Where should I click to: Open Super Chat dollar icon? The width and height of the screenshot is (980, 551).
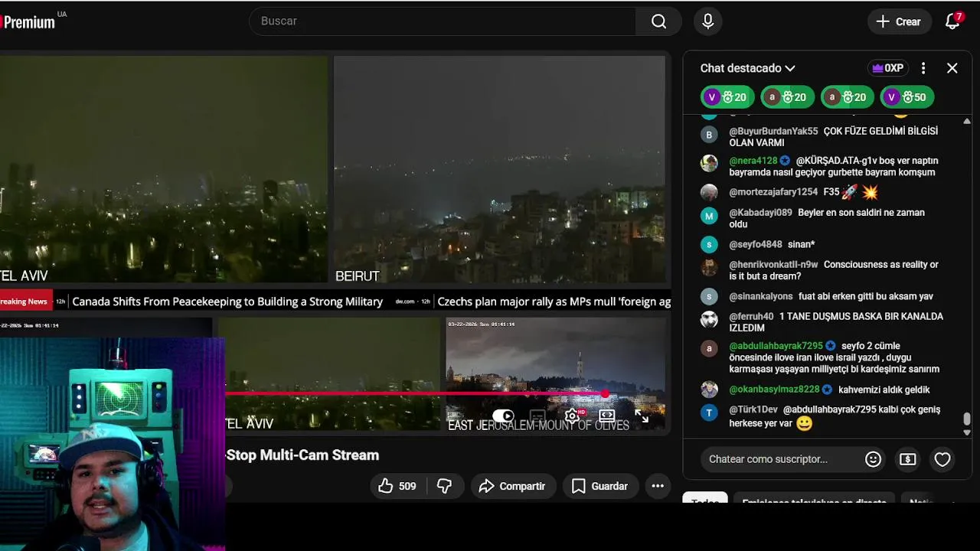pos(907,459)
